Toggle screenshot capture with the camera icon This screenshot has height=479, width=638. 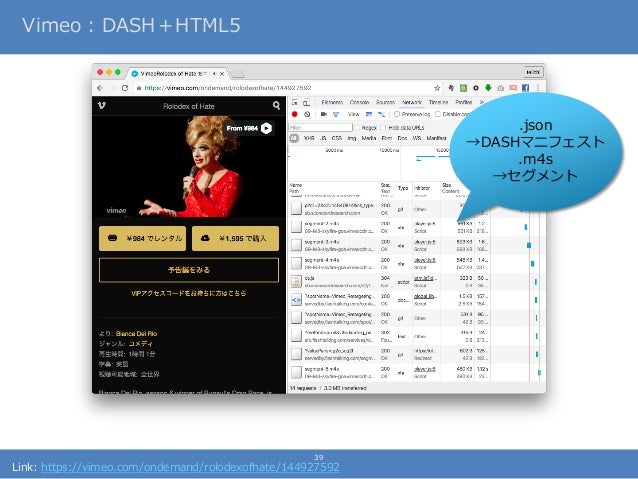[323, 114]
